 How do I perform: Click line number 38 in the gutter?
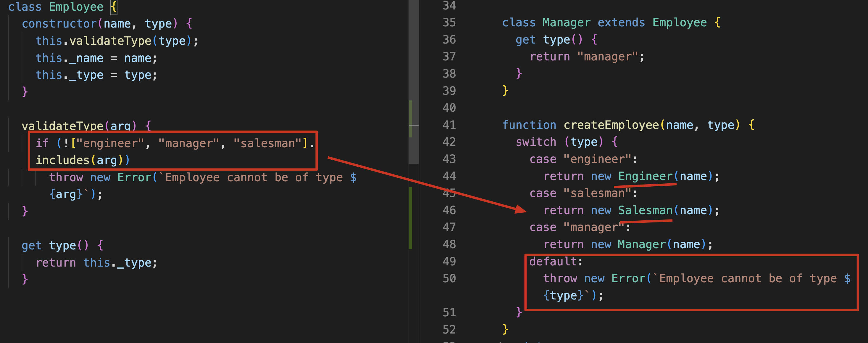[449, 74]
